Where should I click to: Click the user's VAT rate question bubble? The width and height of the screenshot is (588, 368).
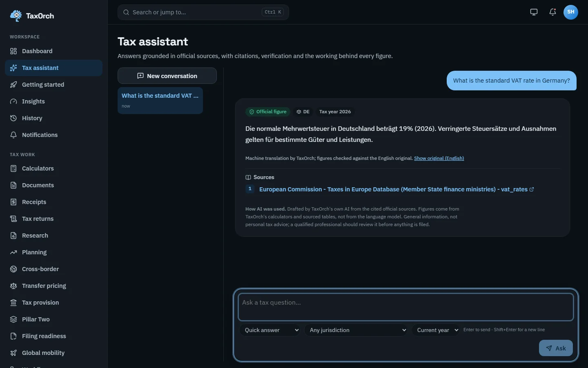(x=512, y=81)
